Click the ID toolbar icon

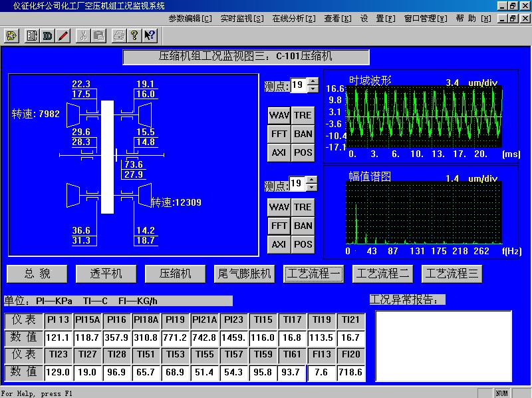point(47,35)
